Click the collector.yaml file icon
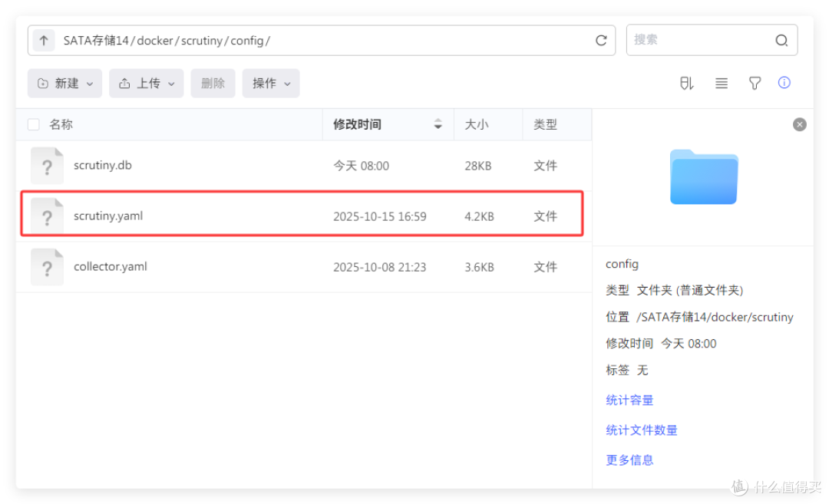The height and width of the screenshot is (504, 829). (47, 267)
